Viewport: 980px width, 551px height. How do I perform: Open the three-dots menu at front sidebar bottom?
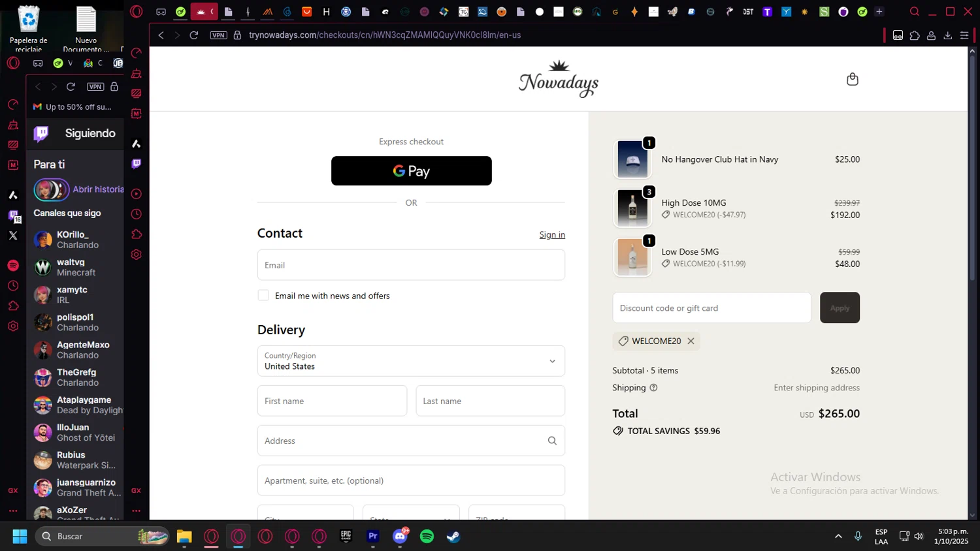pyautogui.click(x=137, y=511)
